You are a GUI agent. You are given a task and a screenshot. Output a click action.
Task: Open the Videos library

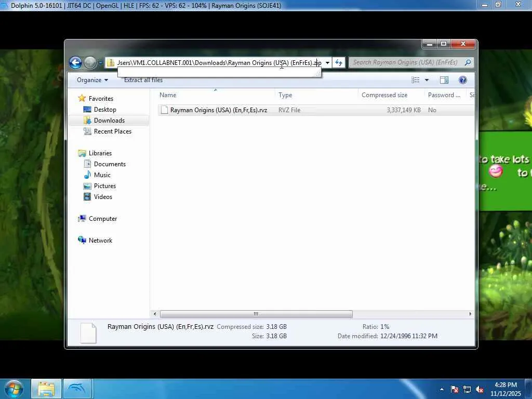coord(103,197)
